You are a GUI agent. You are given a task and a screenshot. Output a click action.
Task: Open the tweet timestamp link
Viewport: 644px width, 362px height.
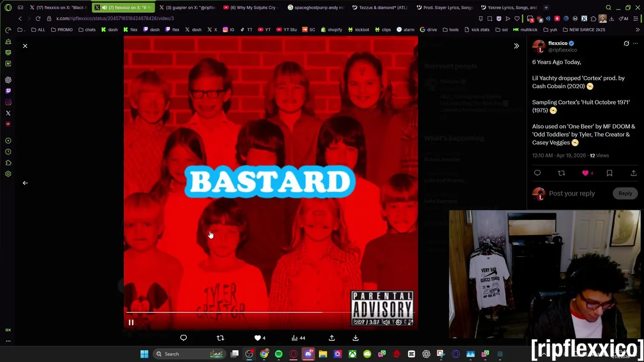(559, 155)
